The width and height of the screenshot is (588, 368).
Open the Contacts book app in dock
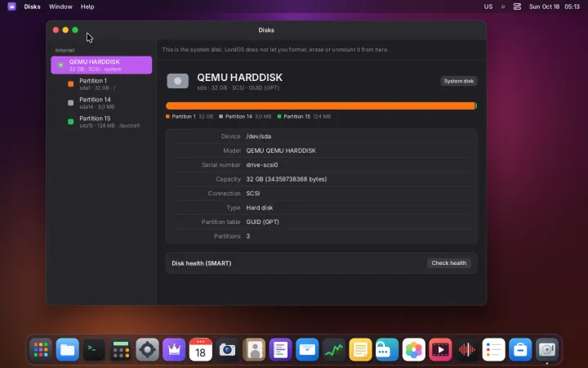[254, 350]
